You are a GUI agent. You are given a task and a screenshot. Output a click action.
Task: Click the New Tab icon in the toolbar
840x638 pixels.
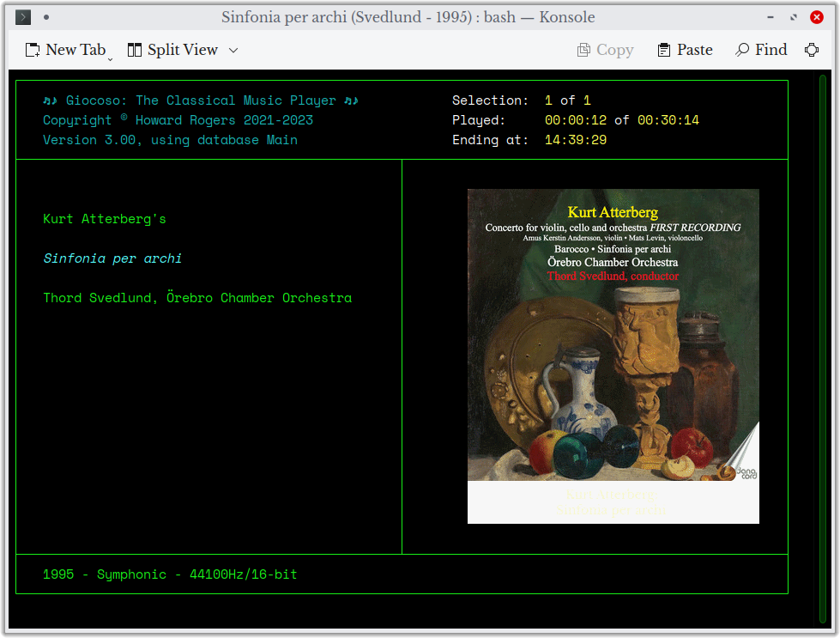pos(32,50)
